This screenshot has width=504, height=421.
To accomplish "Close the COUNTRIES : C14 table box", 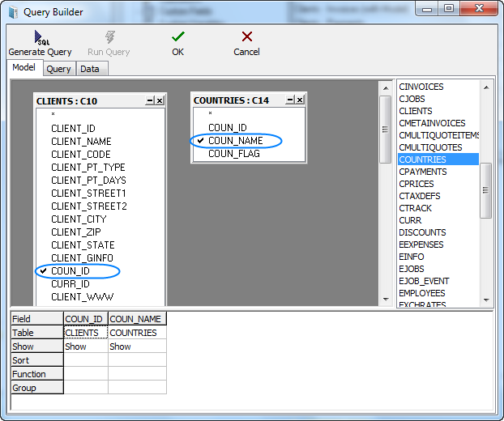I will pyautogui.click(x=300, y=100).
